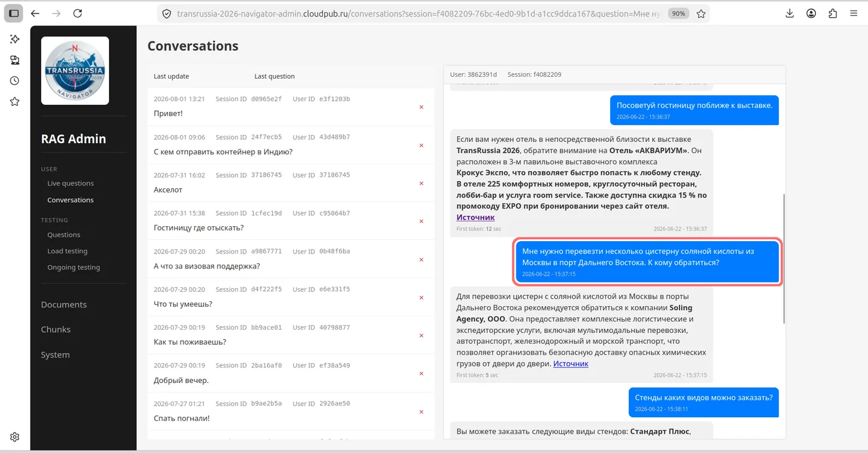Delete the "Акселот" conversation

tap(422, 183)
